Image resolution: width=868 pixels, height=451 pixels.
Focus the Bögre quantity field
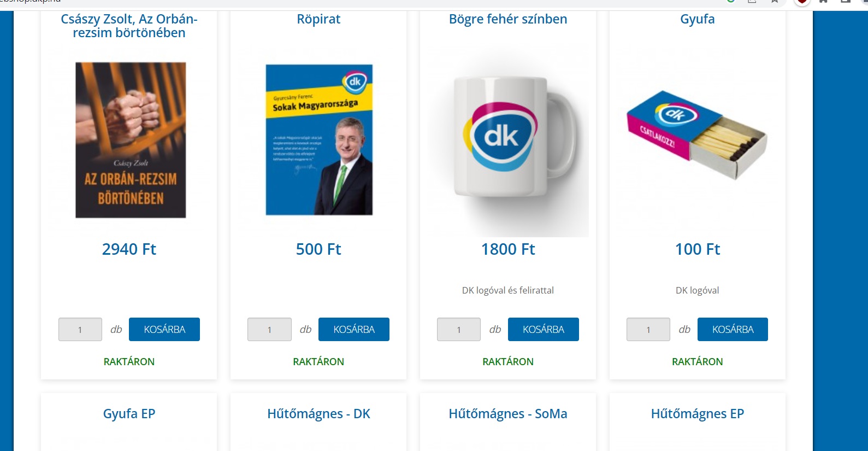(459, 330)
